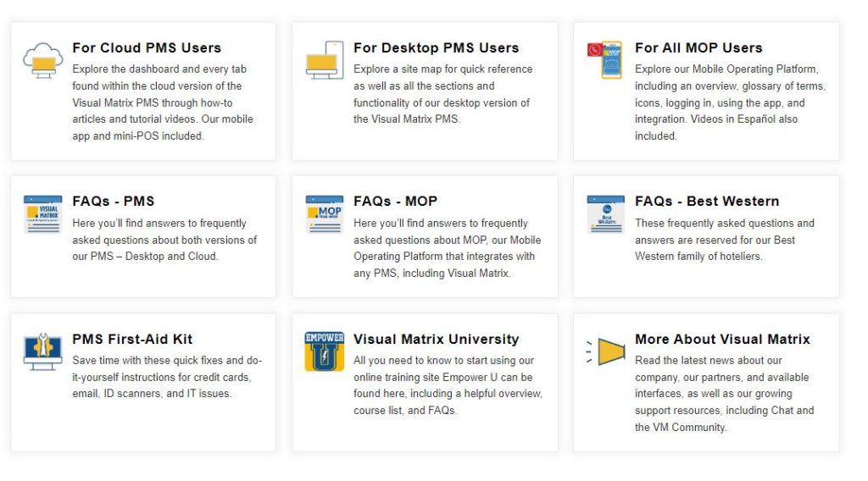Click the desktop and tablet PMS icon
This screenshot has height=481, width=868.
point(323,61)
